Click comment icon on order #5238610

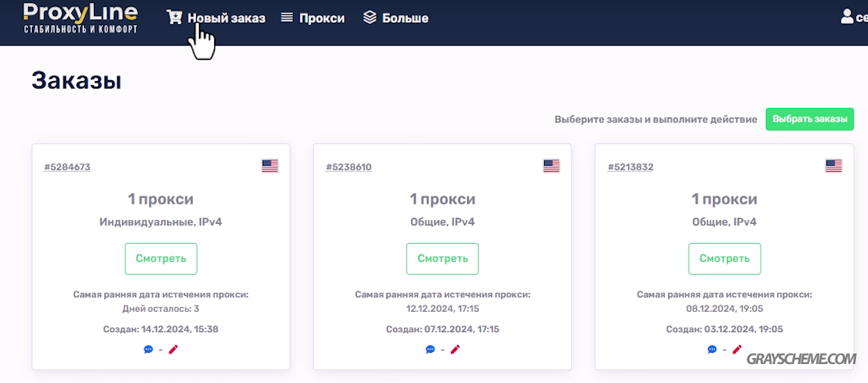pyautogui.click(x=430, y=349)
